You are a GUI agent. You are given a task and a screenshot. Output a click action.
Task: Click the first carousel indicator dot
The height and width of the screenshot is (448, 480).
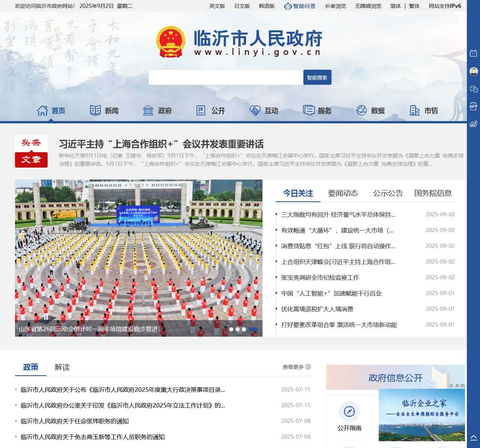point(231,329)
